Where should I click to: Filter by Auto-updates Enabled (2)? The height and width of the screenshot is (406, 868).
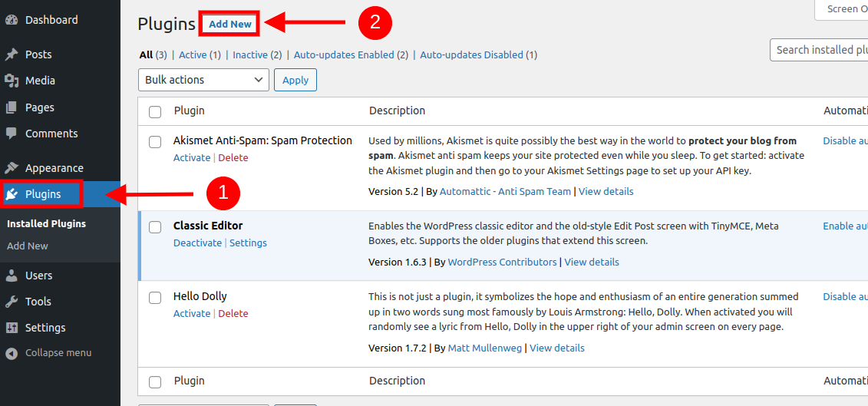pos(351,54)
